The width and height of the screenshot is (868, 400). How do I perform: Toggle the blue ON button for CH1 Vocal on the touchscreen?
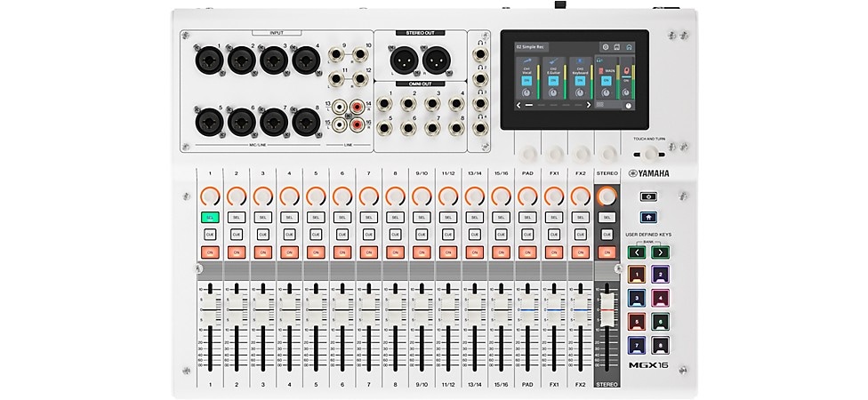click(x=526, y=81)
